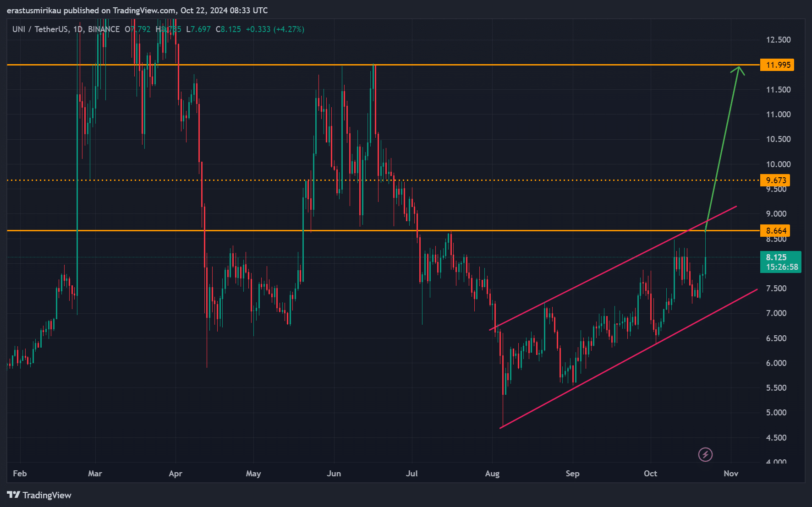Click the 11.995 orange price label
Image resolution: width=812 pixels, height=507 pixels.
click(777, 65)
